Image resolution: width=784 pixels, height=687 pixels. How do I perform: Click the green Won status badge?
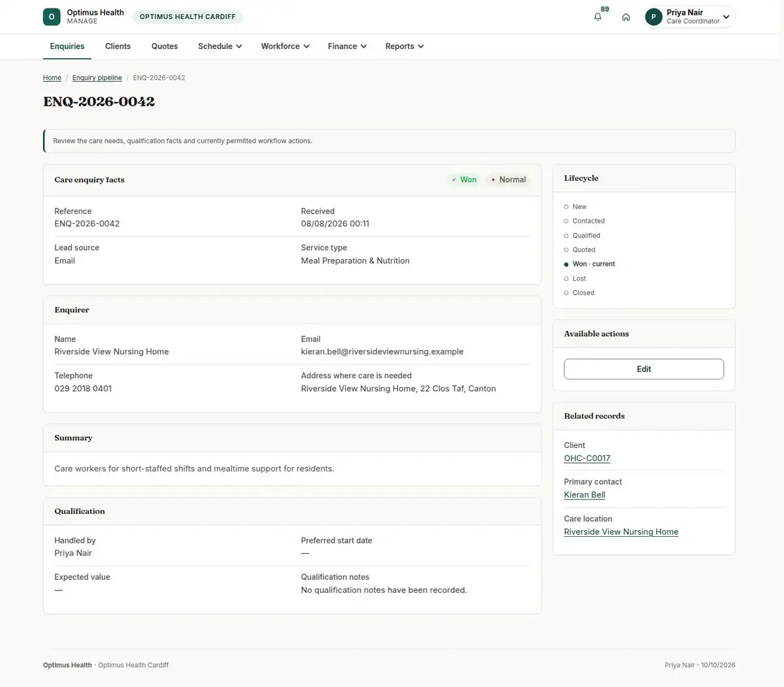[x=464, y=180]
